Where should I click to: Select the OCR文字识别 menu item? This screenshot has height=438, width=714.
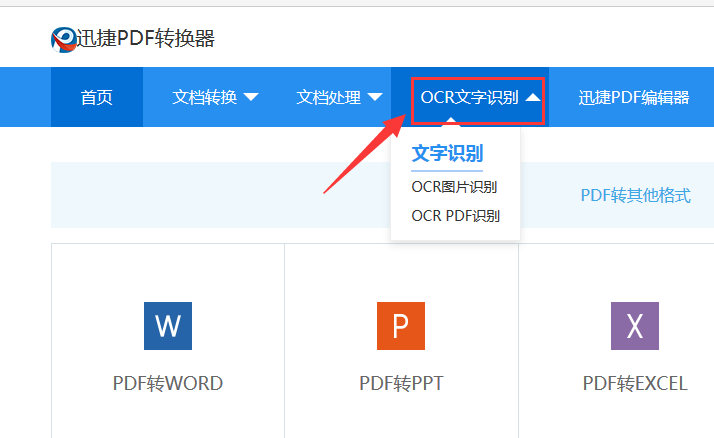pyautogui.click(x=469, y=97)
